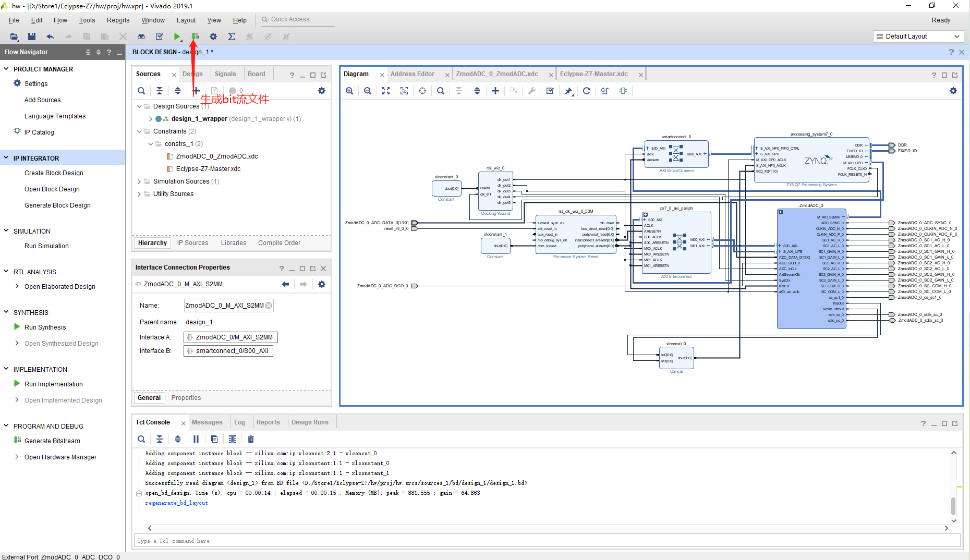Image resolution: width=970 pixels, height=560 pixels.
Task: Click previous arrow in Interface Connection Properties
Action: (x=285, y=284)
